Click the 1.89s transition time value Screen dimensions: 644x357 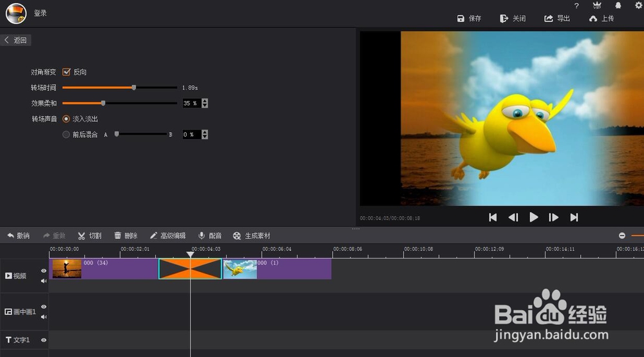click(190, 88)
